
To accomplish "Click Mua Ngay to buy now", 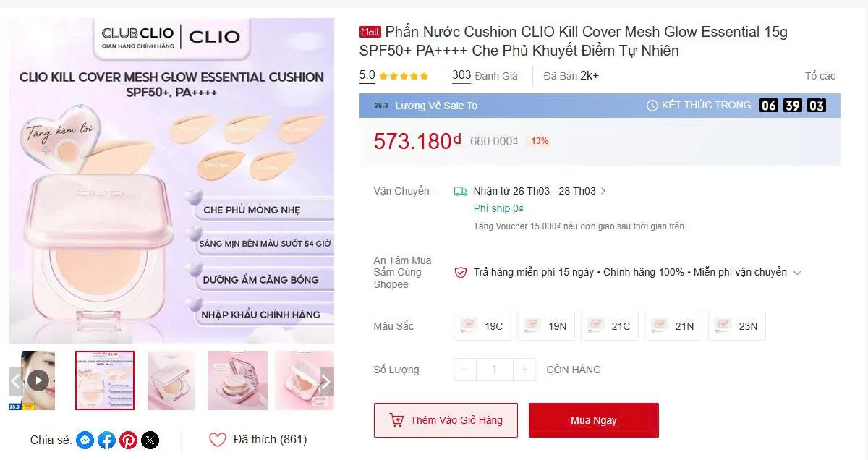I will point(593,419).
